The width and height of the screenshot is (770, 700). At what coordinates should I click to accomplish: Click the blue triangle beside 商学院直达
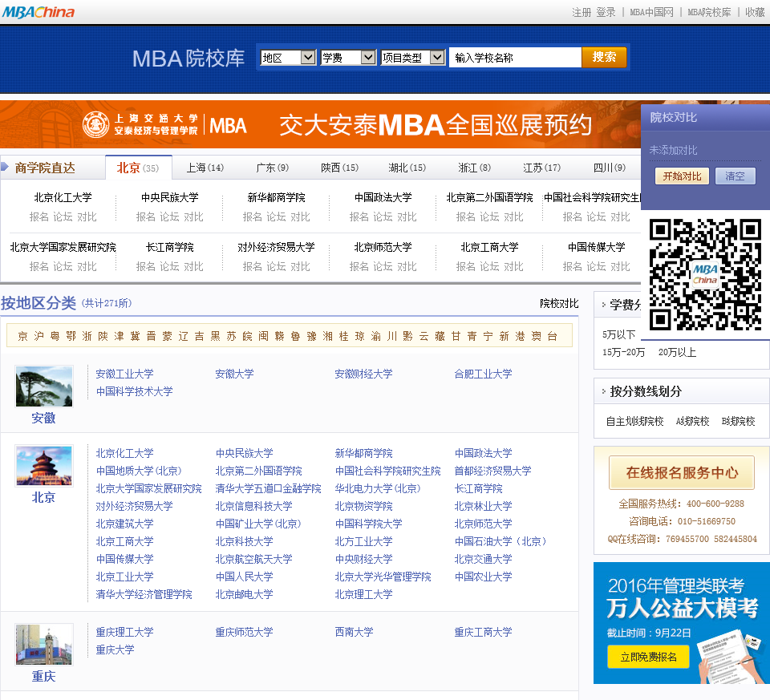coord(5,167)
